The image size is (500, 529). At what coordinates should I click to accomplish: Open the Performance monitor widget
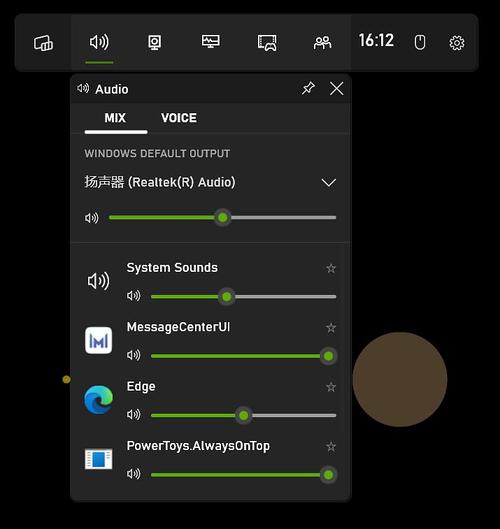211,41
